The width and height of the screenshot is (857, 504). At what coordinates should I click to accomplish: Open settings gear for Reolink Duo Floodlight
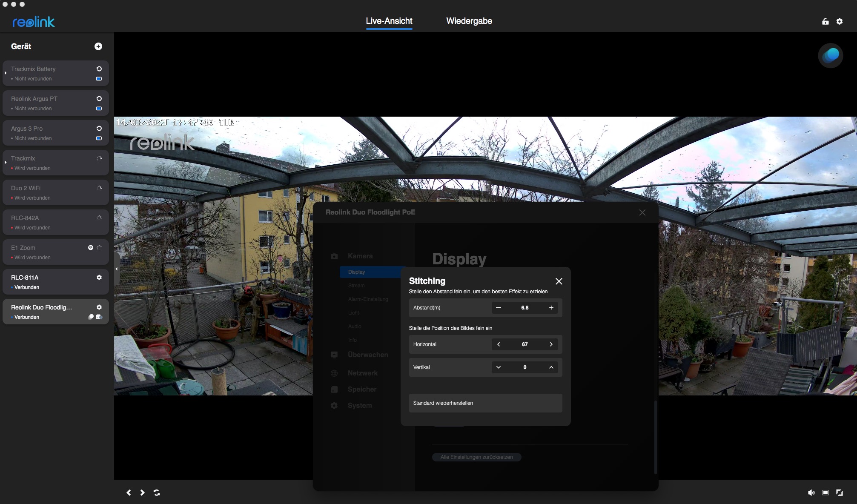[x=99, y=307]
